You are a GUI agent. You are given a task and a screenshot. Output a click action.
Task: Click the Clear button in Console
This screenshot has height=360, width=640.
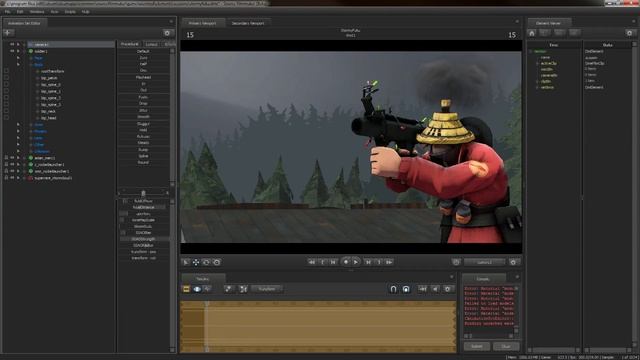tap(506, 347)
